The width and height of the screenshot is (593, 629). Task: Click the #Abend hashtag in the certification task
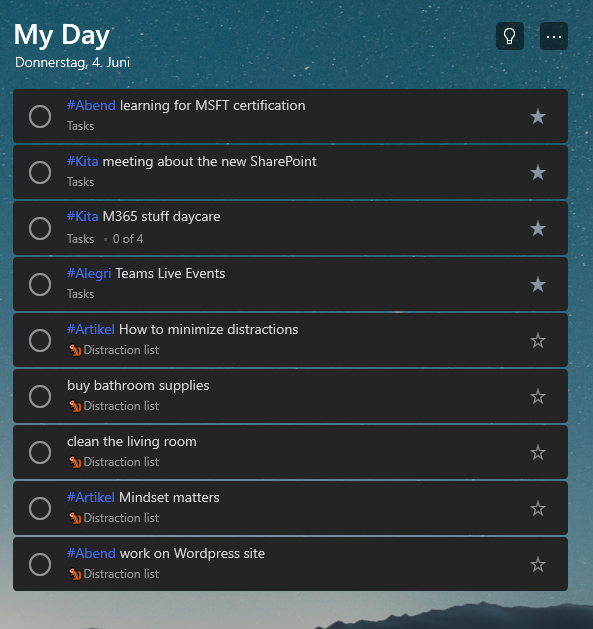tap(91, 106)
